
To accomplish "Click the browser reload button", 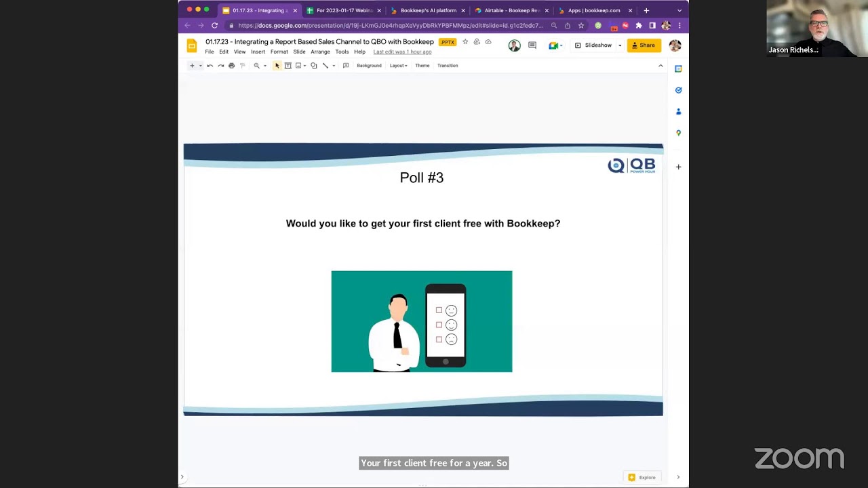I will (x=214, y=26).
